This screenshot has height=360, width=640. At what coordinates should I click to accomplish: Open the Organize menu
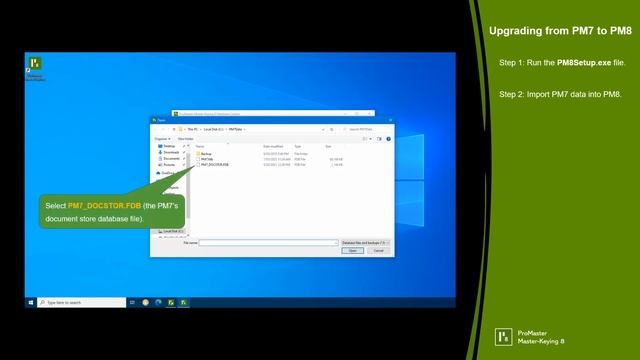[162, 139]
